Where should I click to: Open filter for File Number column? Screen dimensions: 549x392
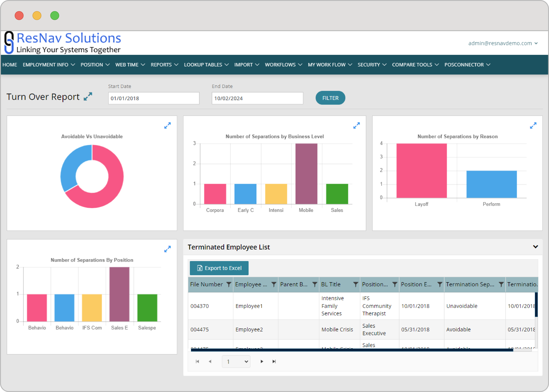click(229, 285)
